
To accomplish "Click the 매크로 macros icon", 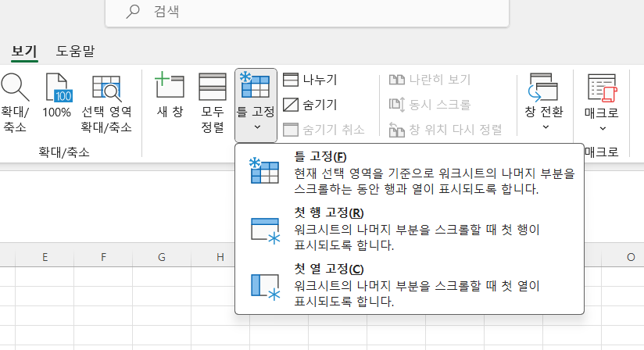I will click(602, 87).
